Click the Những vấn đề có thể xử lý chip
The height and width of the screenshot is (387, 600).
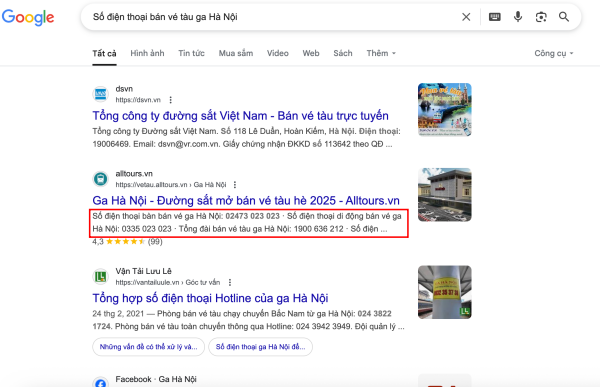point(148,347)
